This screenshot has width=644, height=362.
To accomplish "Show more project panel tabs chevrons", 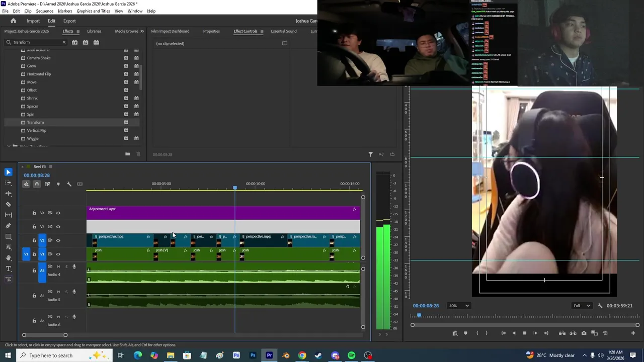I will pyautogui.click(x=142, y=31).
